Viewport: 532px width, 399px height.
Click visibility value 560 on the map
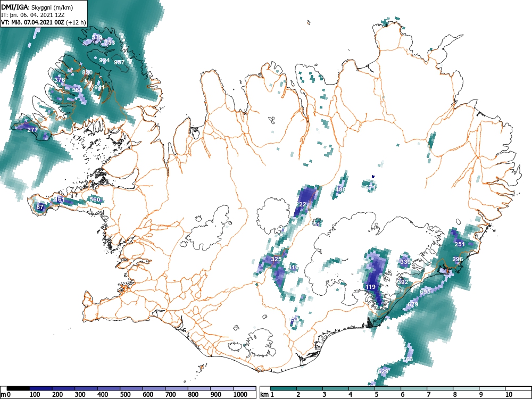pyautogui.click(x=95, y=199)
